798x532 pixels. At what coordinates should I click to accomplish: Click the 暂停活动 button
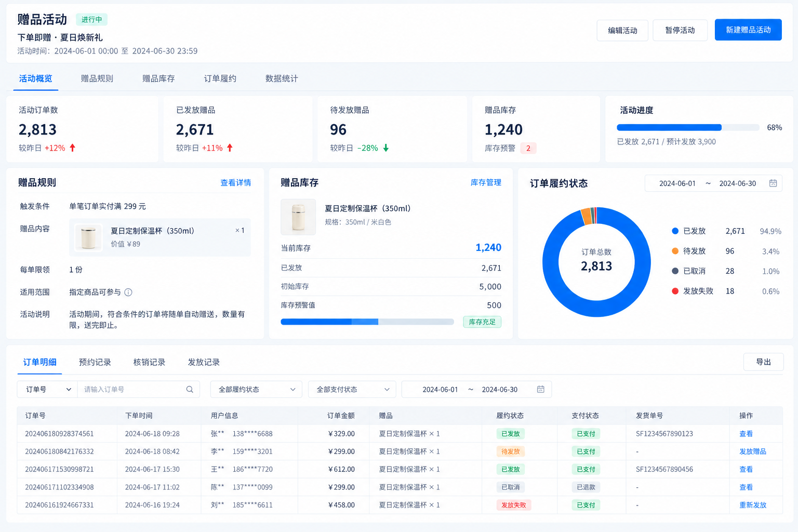click(x=680, y=30)
